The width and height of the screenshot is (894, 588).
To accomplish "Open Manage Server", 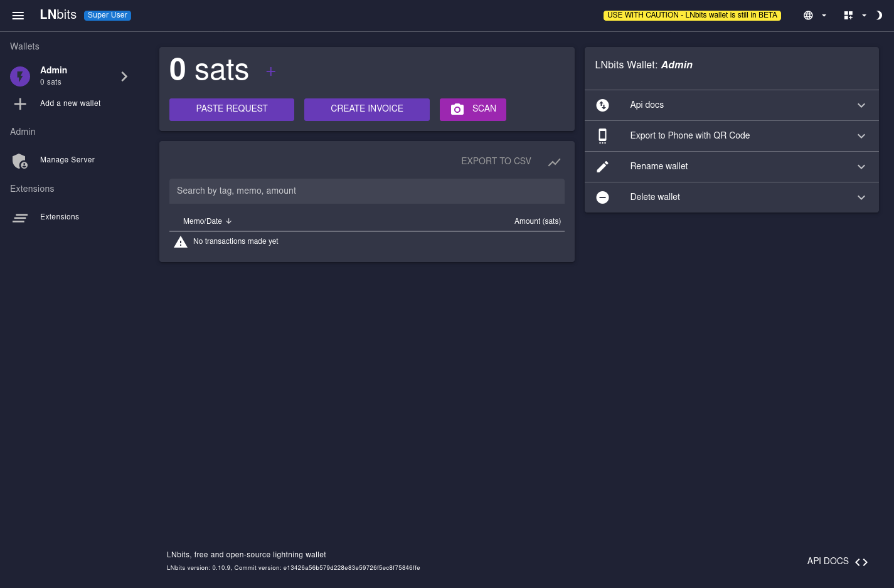I will [x=67, y=160].
